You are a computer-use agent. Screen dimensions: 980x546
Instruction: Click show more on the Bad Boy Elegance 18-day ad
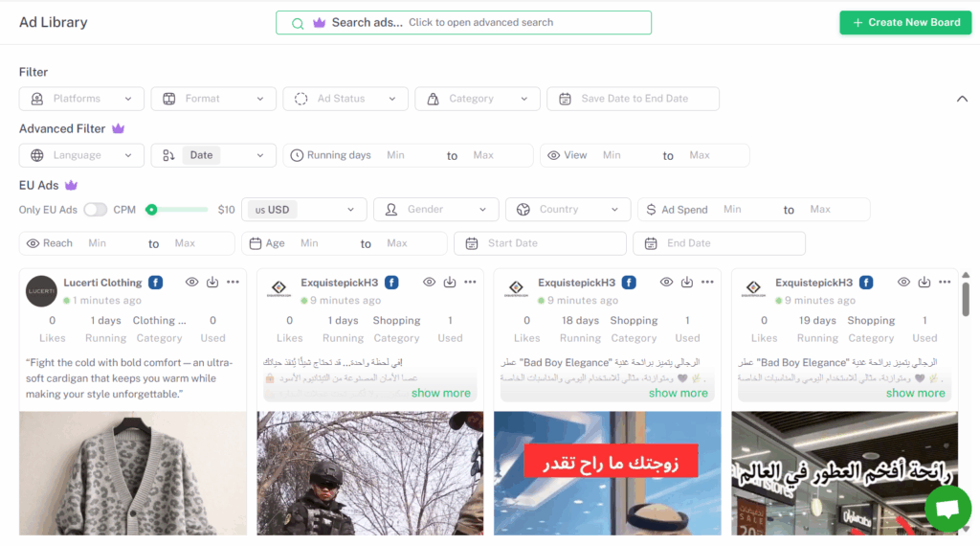678,393
